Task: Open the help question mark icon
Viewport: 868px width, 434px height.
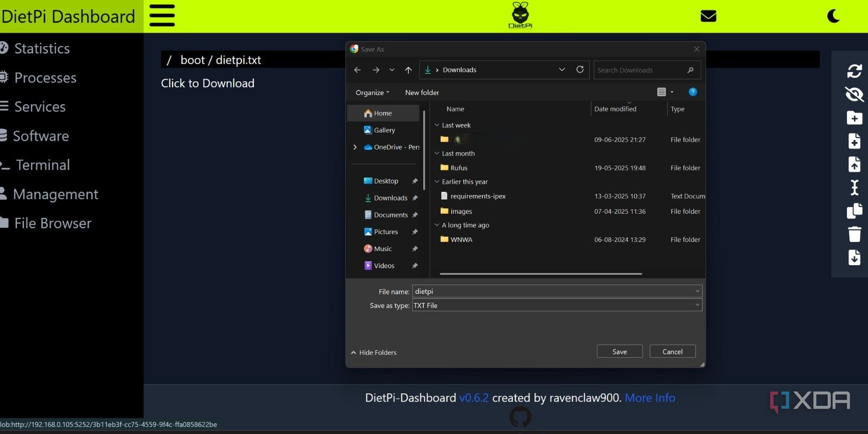Action: 693,92
